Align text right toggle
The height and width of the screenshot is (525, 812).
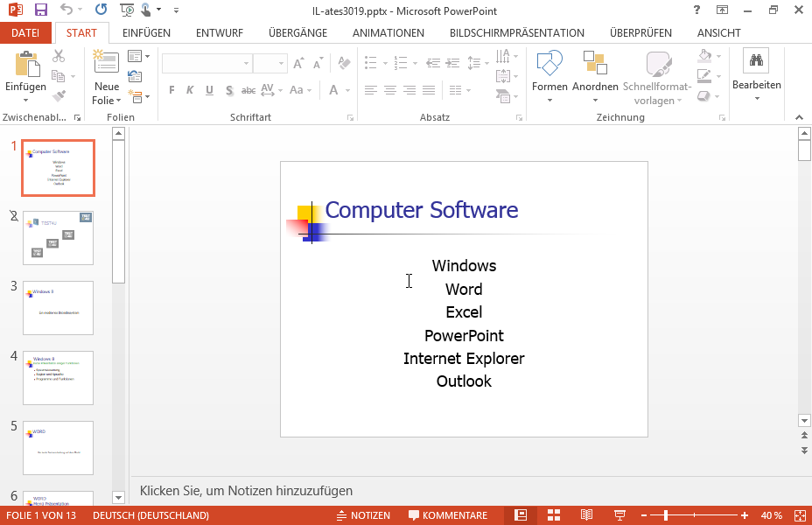coord(409,91)
